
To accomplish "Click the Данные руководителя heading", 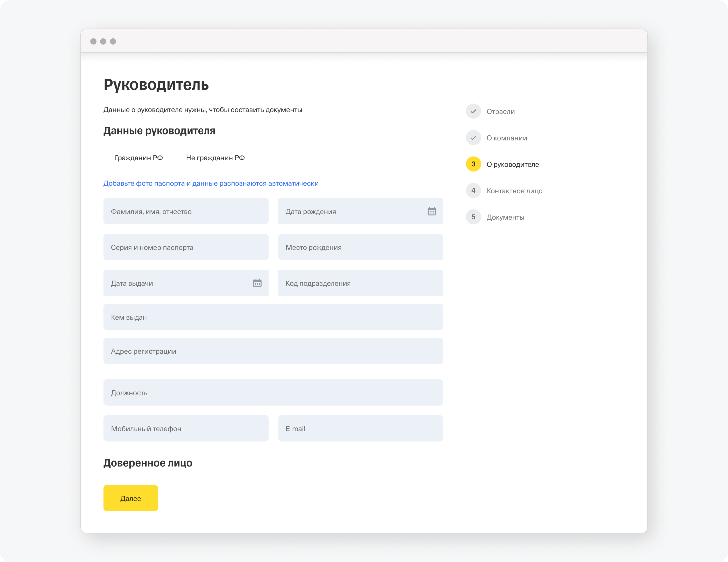I will (x=159, y=131).
